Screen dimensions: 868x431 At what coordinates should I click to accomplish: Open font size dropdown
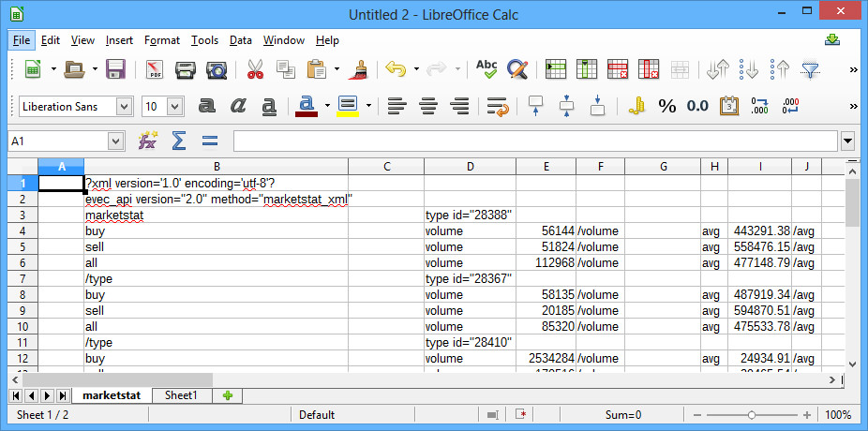[175, 106]
